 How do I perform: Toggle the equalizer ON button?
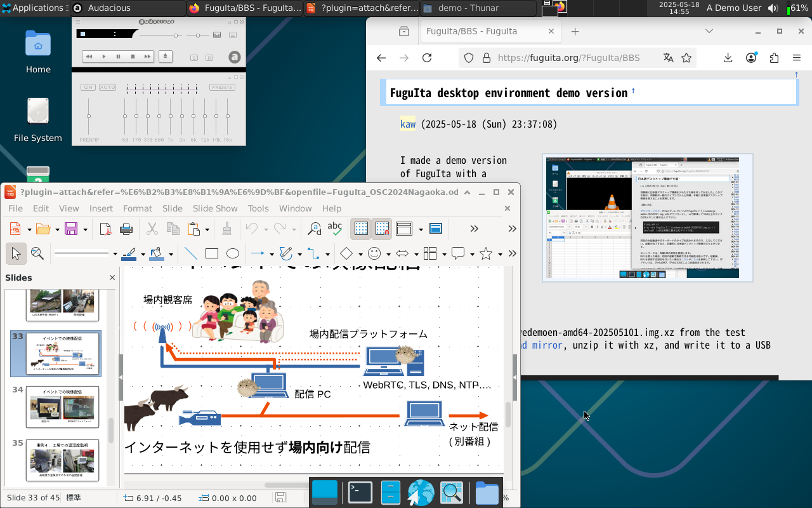[x=88, y=88]
